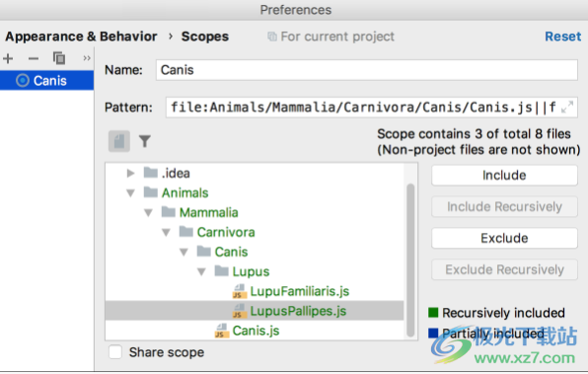
Task: Select LupusPallipes.js in the tree
Action: 298,311
